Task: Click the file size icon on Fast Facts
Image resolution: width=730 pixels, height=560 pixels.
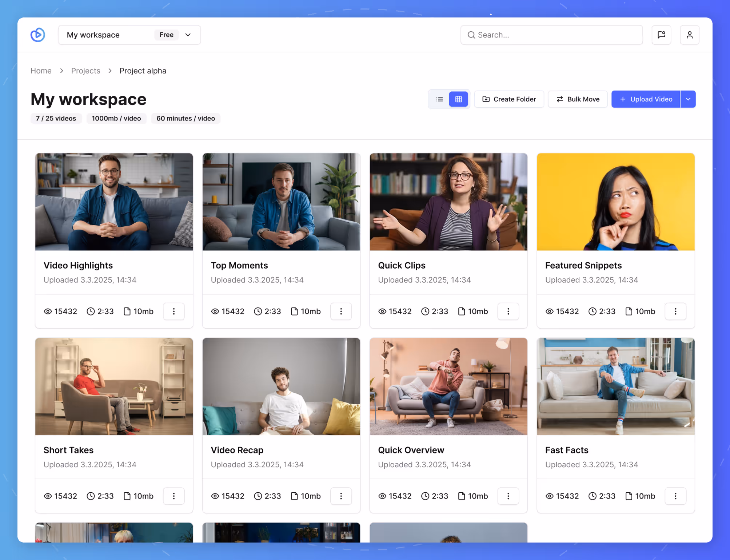Action: click(629, 496)
